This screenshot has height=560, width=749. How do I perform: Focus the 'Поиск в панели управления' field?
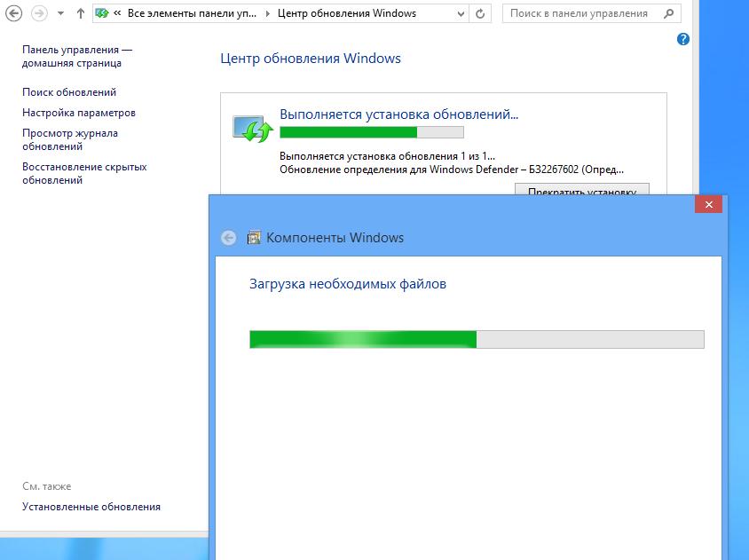pos(591,13)
